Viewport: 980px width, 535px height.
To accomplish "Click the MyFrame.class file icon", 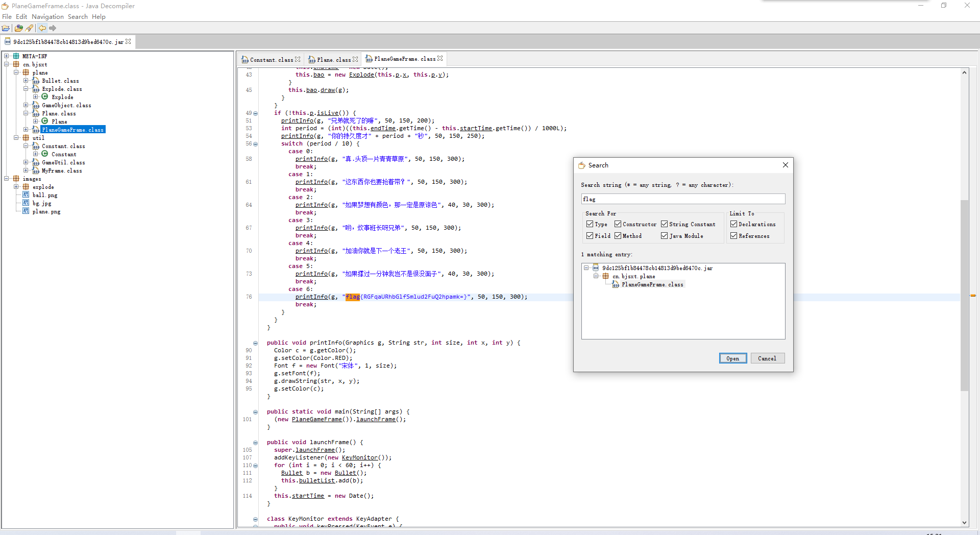I will (36, 171).
